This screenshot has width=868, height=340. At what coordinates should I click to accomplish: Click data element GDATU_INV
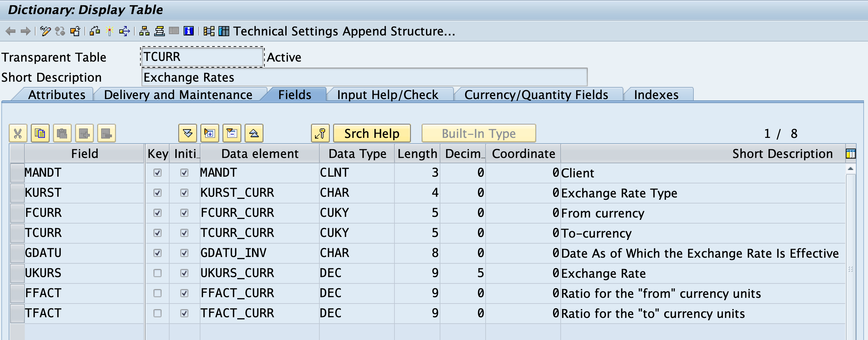pyautogui.click(x=234, y=253)
